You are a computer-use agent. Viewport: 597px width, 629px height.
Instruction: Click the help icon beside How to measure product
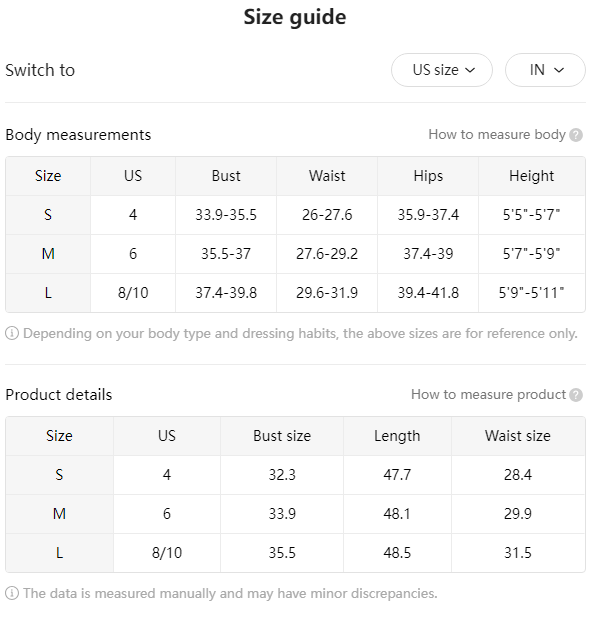point(576,395)
